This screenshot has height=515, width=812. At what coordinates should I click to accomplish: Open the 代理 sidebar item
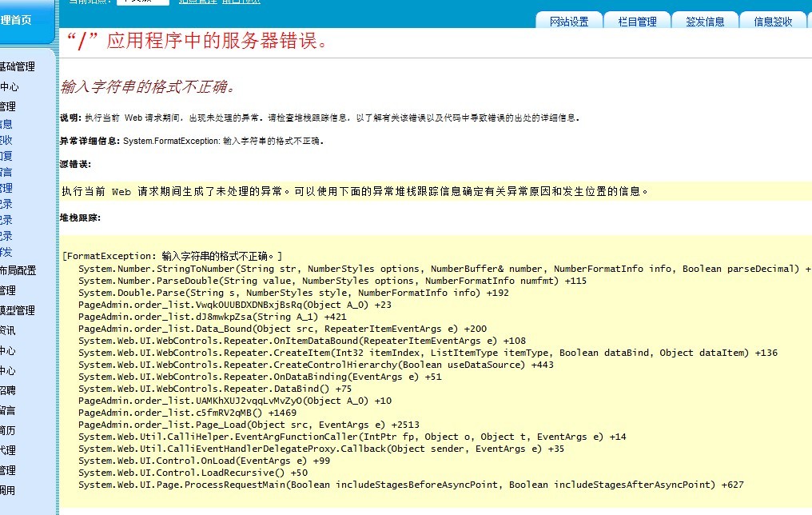8,450
